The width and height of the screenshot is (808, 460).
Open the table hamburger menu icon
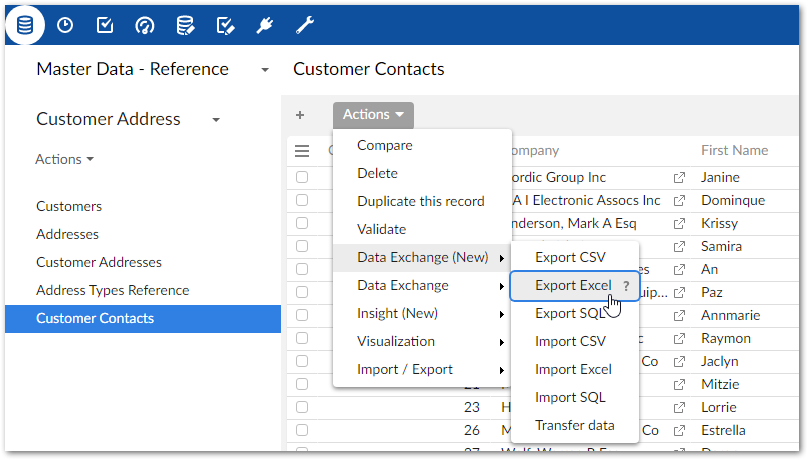pos(302,151)
